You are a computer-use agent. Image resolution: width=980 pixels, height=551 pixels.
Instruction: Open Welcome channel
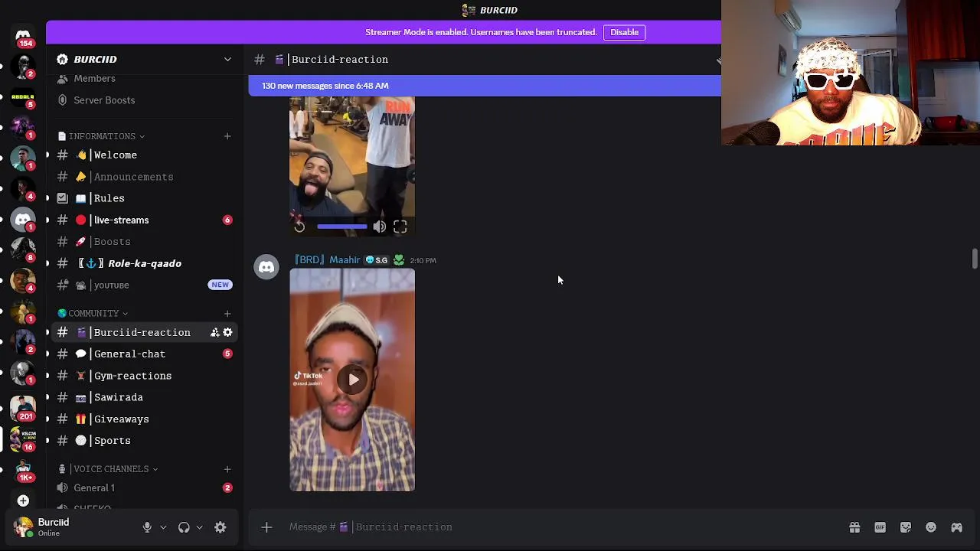coord(144,155)
